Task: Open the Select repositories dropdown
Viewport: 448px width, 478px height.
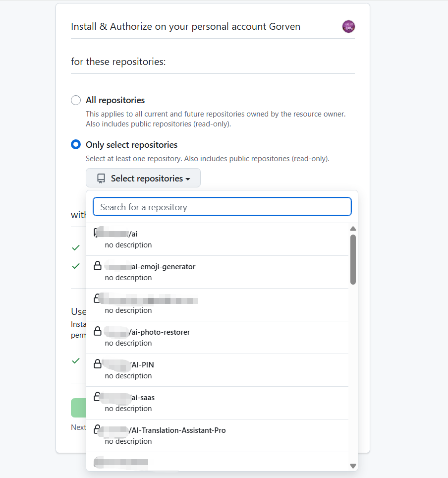Action: [x=143, y=179]
